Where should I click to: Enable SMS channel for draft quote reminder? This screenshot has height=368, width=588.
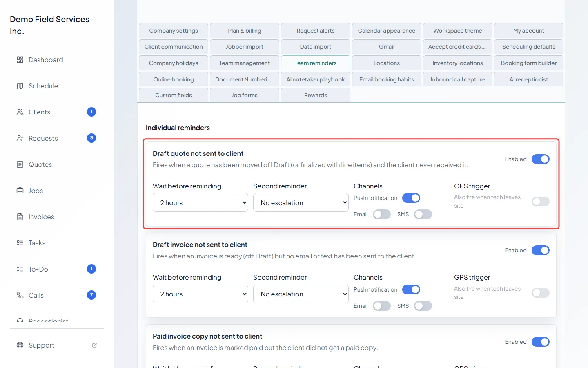pyautogui.click(x=423, y=214)
